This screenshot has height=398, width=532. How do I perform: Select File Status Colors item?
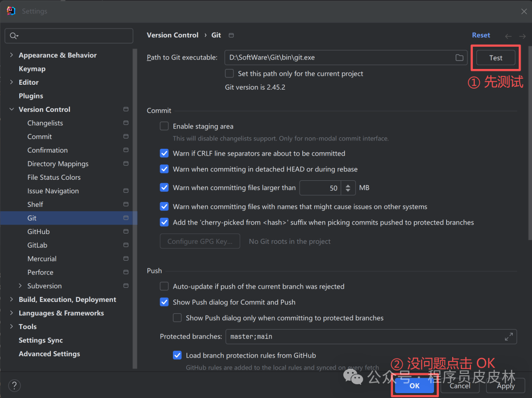(54, 177)
